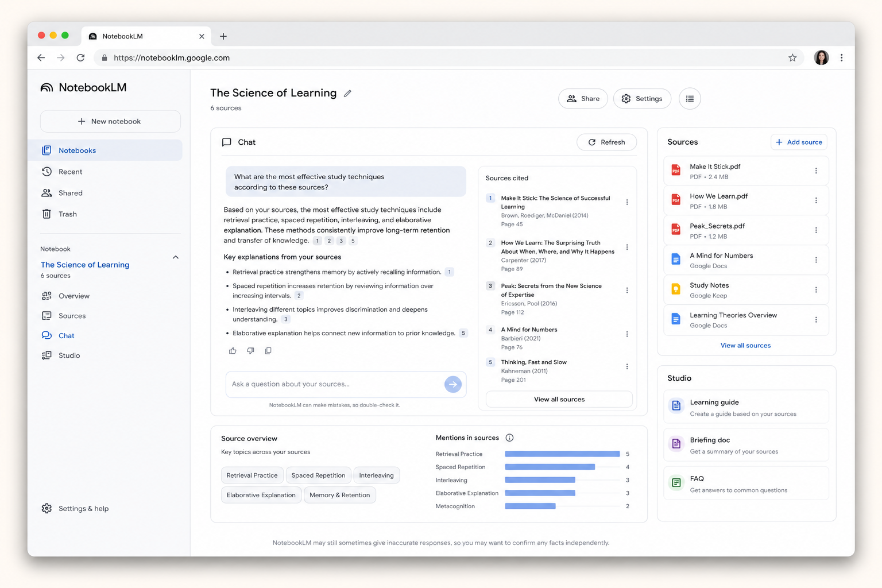Click the Share button
This screenshot has height=588, width=882.
[x=583, y=99]
